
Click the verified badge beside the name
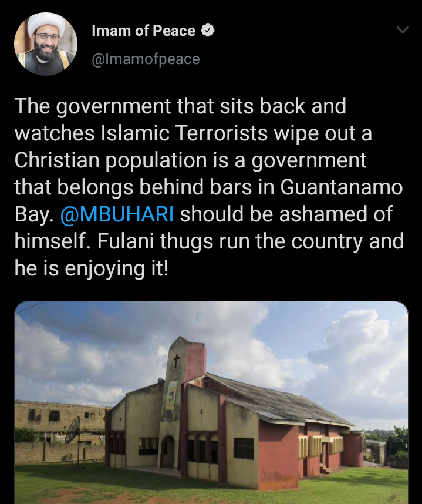point(207,31)
